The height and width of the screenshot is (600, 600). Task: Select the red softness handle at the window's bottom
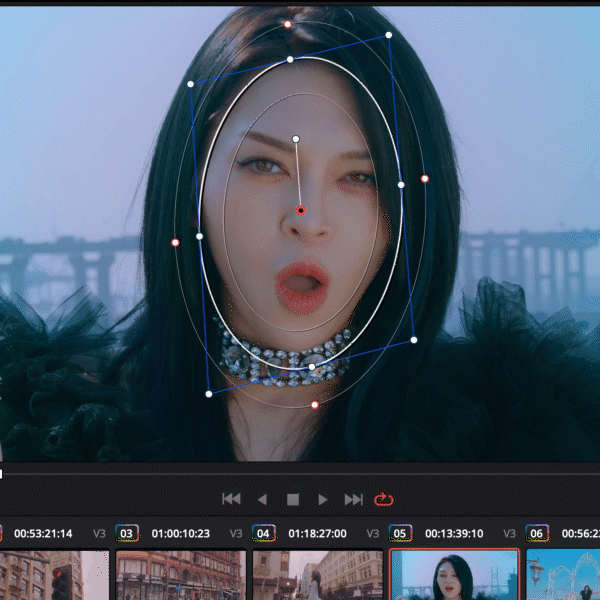coord(315,405)
